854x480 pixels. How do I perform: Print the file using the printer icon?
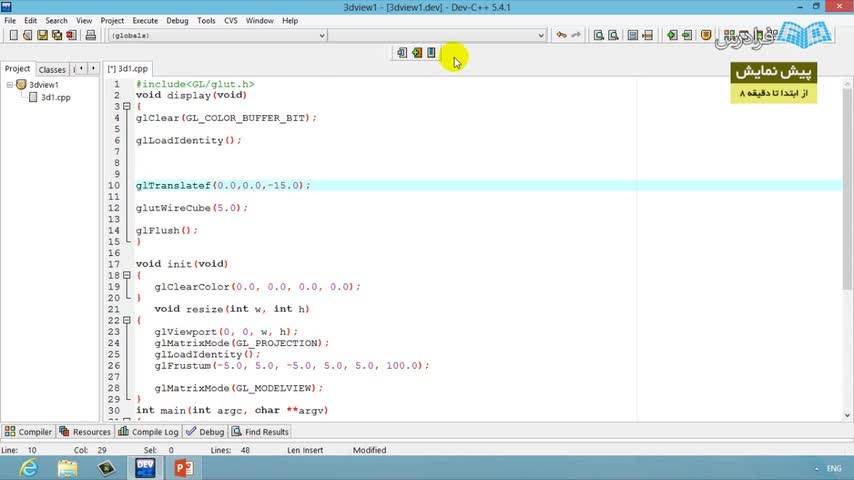(90, 35)
